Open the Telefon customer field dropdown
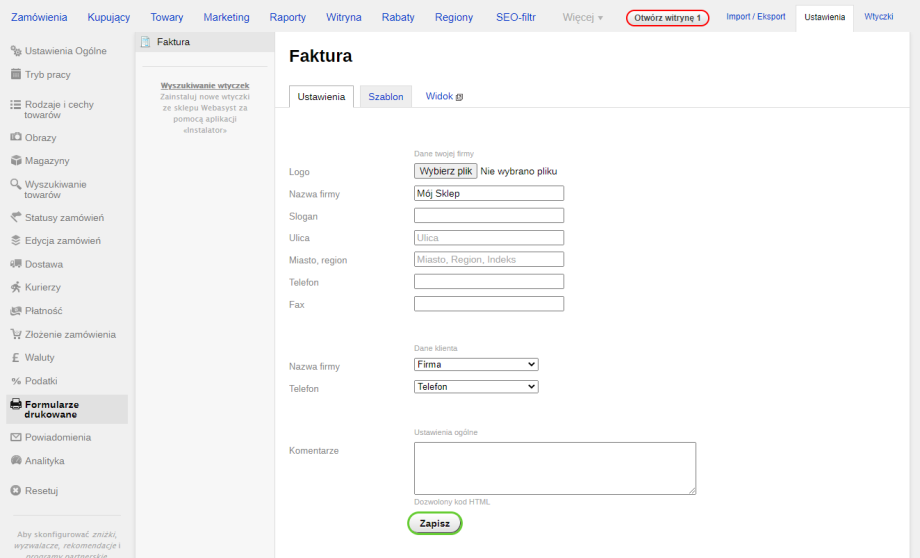The width and height of the screenshot is (920, 558). click(x=476, y=387)
